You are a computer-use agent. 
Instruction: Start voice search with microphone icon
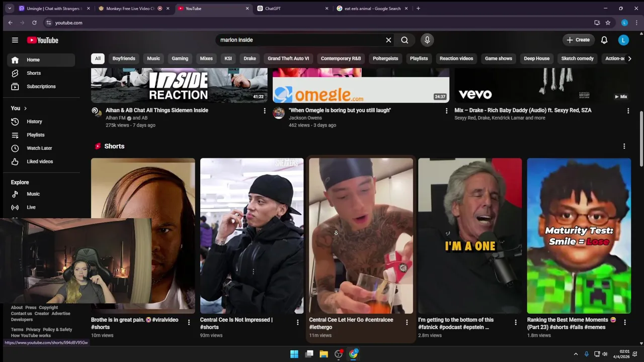[427, 40]
